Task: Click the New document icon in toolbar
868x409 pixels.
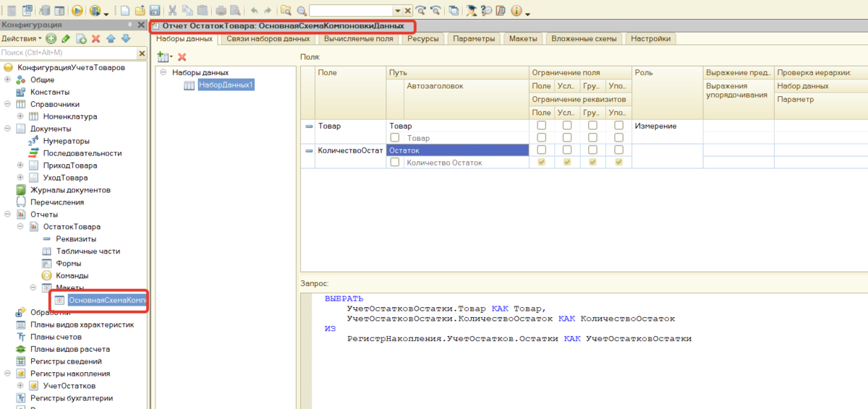Action: pyautogui.click(x=125, y=11)
